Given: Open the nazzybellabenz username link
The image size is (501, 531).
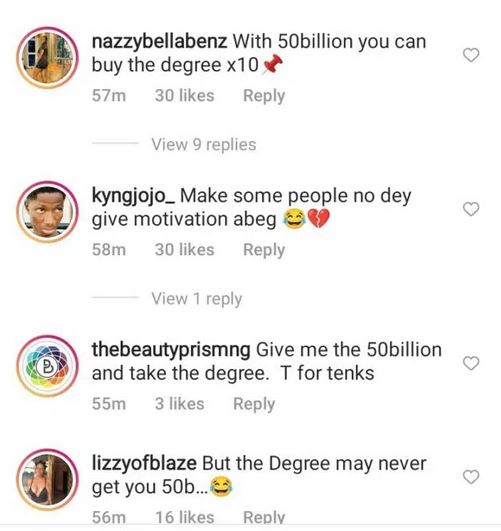Looking at the screenshot, I should click(159, 42).
